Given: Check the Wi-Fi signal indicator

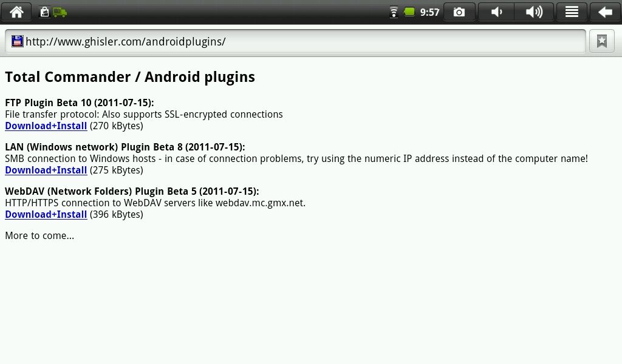Looking at the screenshot, I should tap(394, 12).
